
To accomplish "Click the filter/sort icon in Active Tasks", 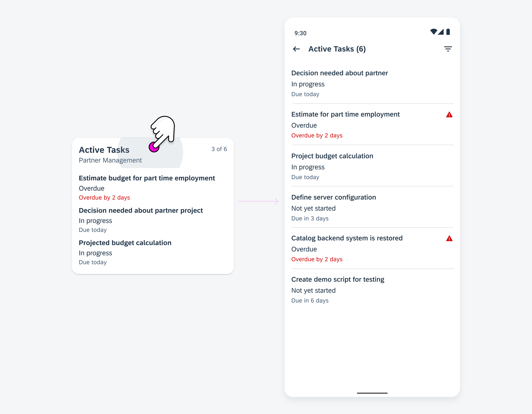I will [x=448, y=49].
